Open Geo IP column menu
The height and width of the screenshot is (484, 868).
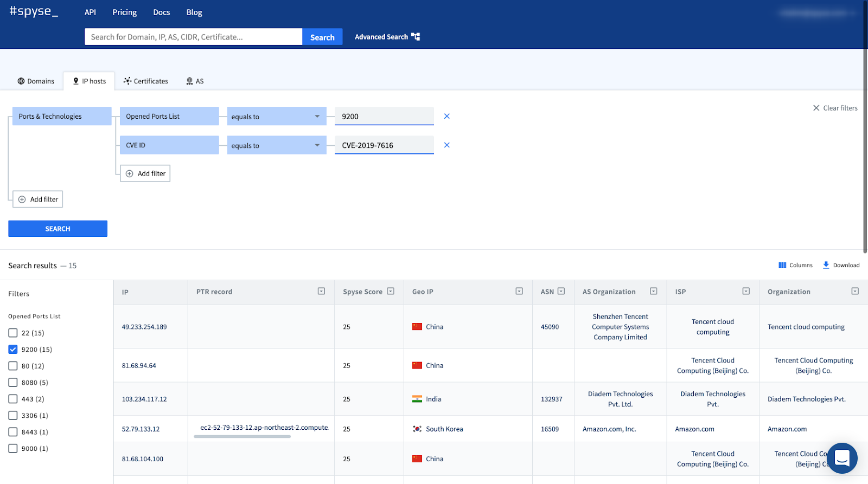[519, 292]
